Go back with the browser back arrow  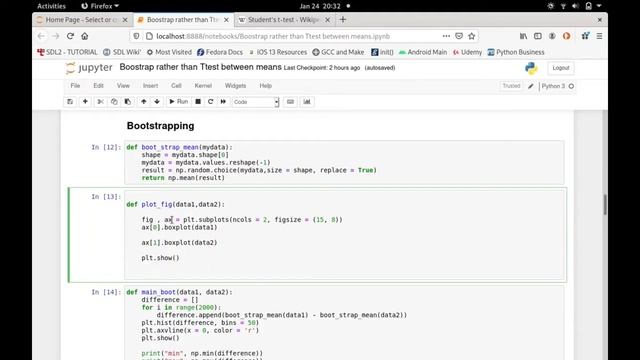41,36
